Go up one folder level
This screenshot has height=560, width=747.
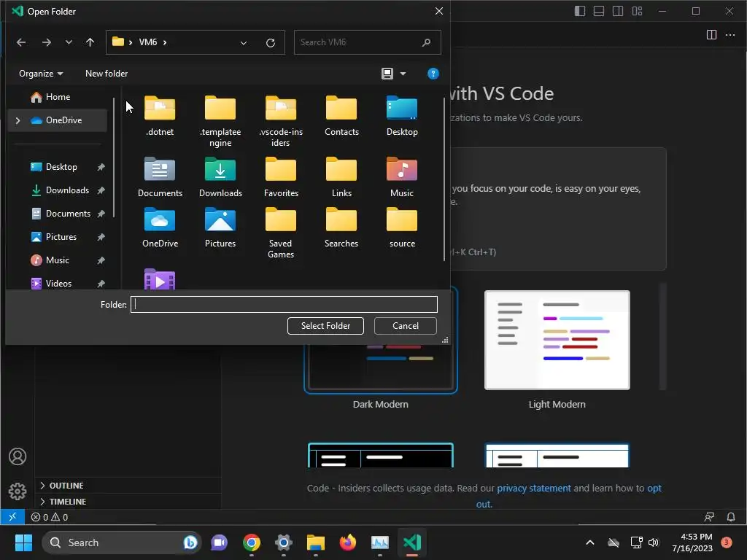90,42
